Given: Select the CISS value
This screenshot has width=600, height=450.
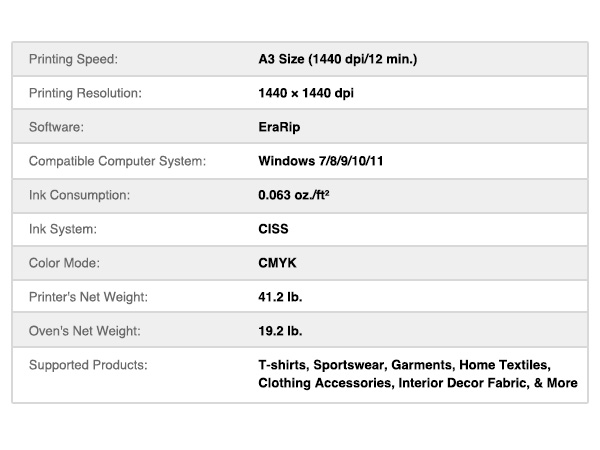Looking at the screenshot, I should [273, 229].
